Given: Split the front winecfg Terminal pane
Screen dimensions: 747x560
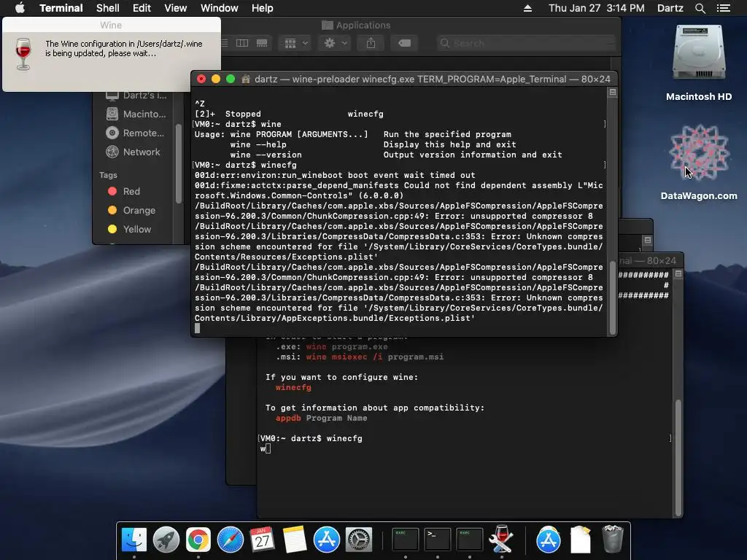Looking at the screenshot, I should [x=613, y=93].
